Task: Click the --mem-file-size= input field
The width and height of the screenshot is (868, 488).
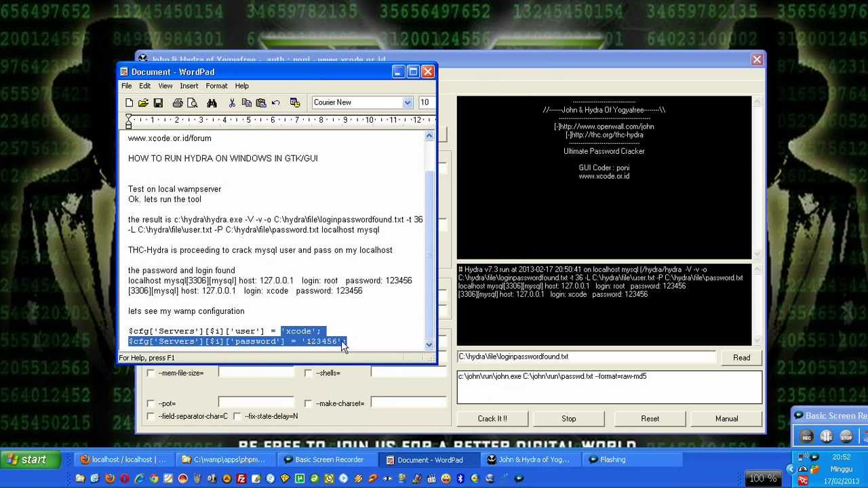Action: tap(256, 373)
